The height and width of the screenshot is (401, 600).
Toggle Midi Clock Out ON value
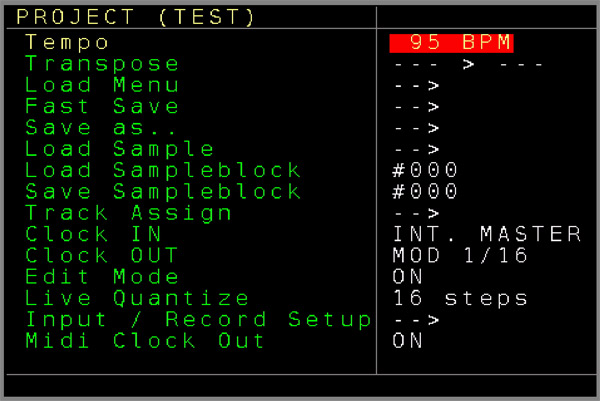[x=408, y=341]
